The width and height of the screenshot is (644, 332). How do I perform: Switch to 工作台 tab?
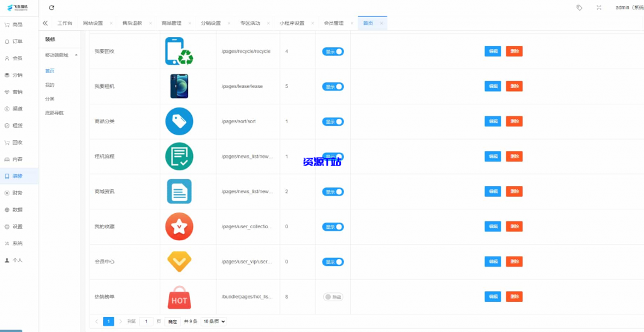tap(65, 23)
